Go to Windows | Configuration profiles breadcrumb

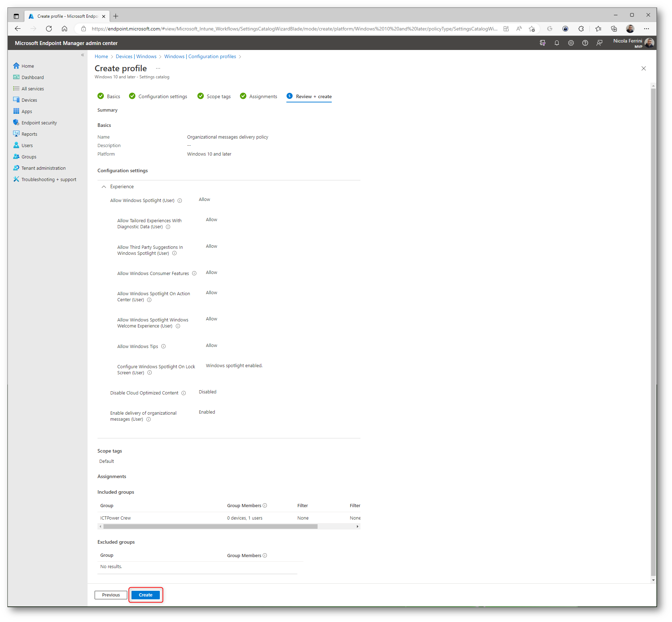[200, 56]
